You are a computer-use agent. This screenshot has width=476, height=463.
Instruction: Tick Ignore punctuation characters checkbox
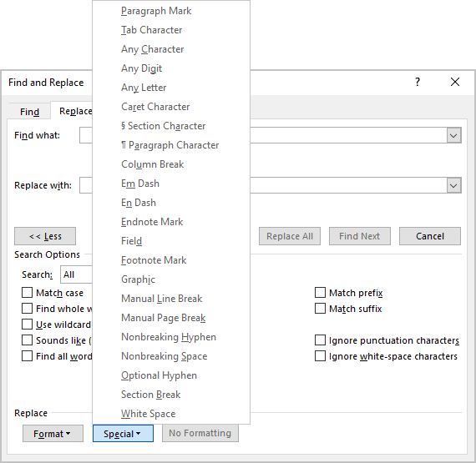(x=320, y=340)
